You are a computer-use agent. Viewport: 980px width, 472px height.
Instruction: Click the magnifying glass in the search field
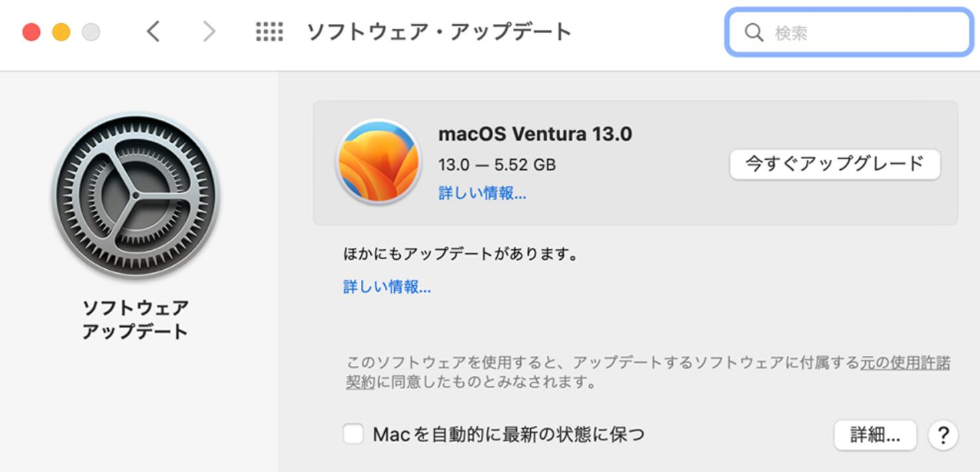[755, 32]
